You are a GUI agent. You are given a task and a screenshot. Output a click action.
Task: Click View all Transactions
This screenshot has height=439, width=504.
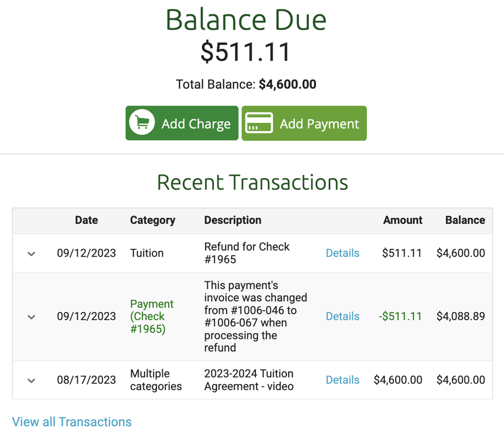point(71,422)
